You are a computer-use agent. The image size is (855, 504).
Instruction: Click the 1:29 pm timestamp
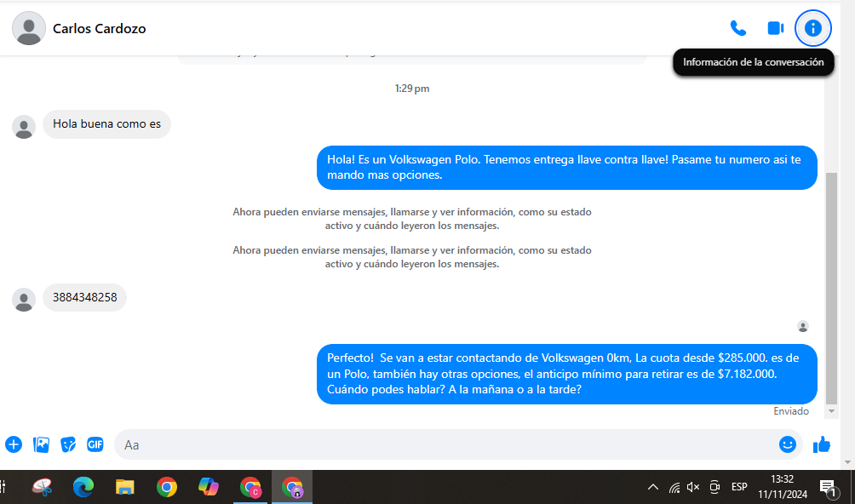(412, 89)
